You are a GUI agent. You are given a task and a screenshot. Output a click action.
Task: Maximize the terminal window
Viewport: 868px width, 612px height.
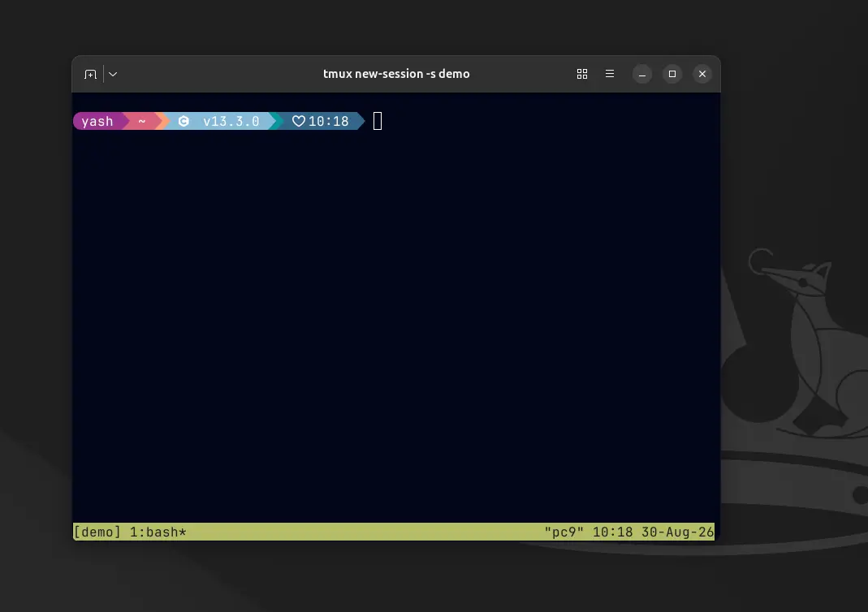coord(672,74)
